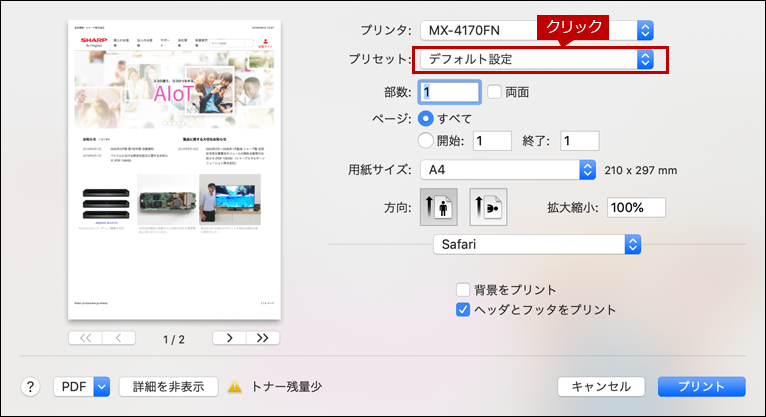This screenshot has height=417, width=766.
Task: Go to next preview page
Action: pos(230,338)
